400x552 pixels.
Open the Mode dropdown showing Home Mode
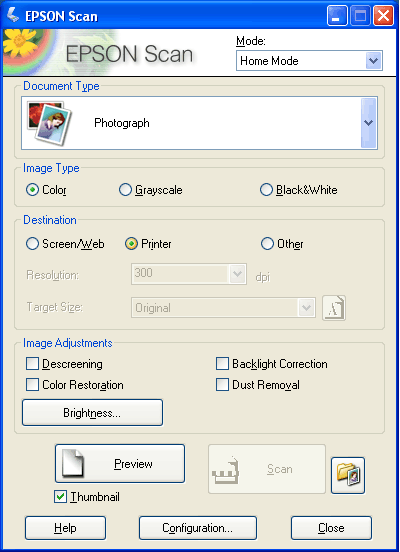point(309,61)
